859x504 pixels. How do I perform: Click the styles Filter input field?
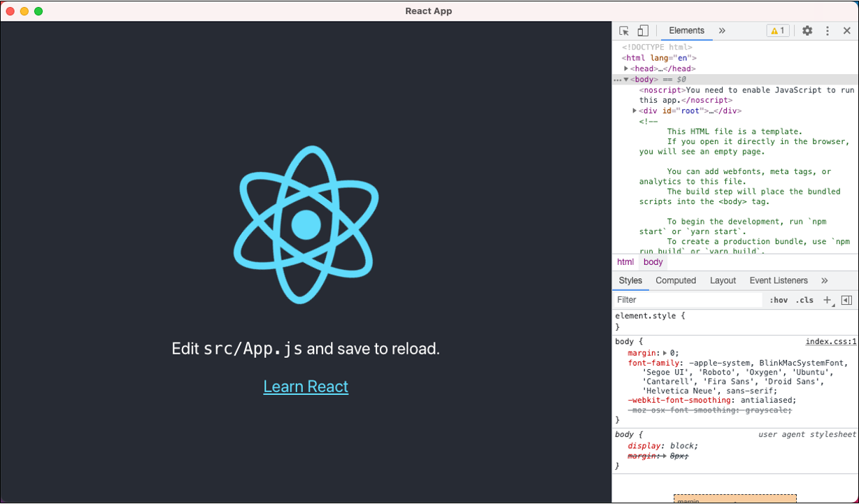pyautogui.click(x=672, y=299)
